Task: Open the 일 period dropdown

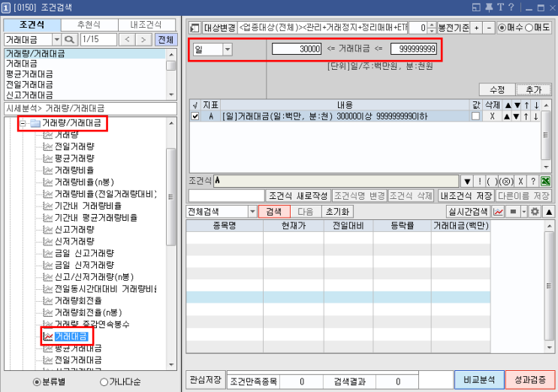Action: (228, 49)
